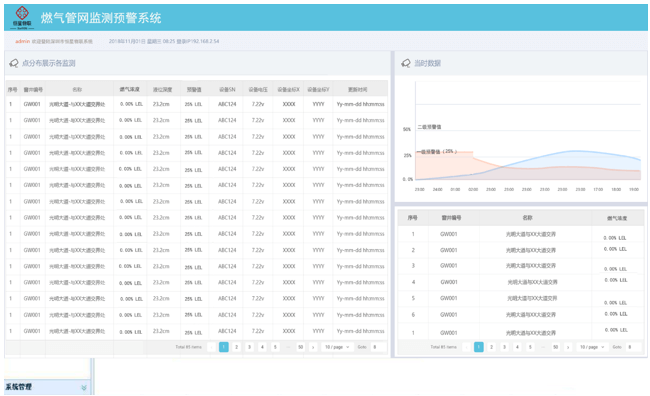Select row numbered 6 in 当时数据 table

[x=521, y=314]
